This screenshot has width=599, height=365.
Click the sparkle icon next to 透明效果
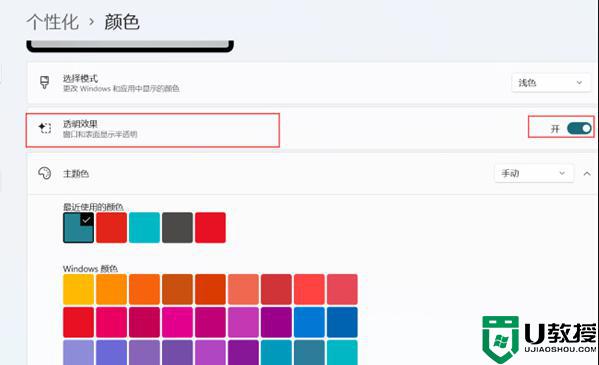pyautogui.click(x=45, y=128)
